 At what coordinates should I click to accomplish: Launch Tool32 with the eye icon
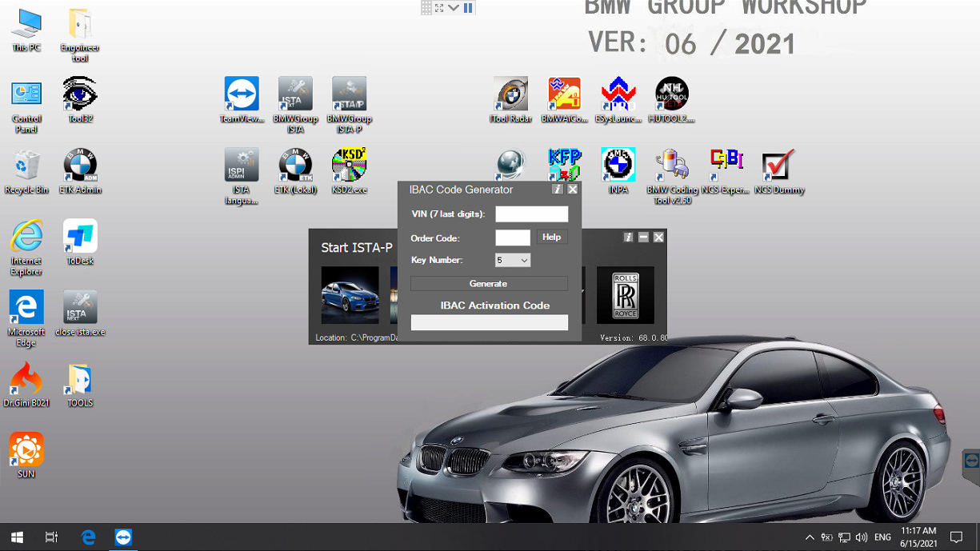tap(80, 101)
